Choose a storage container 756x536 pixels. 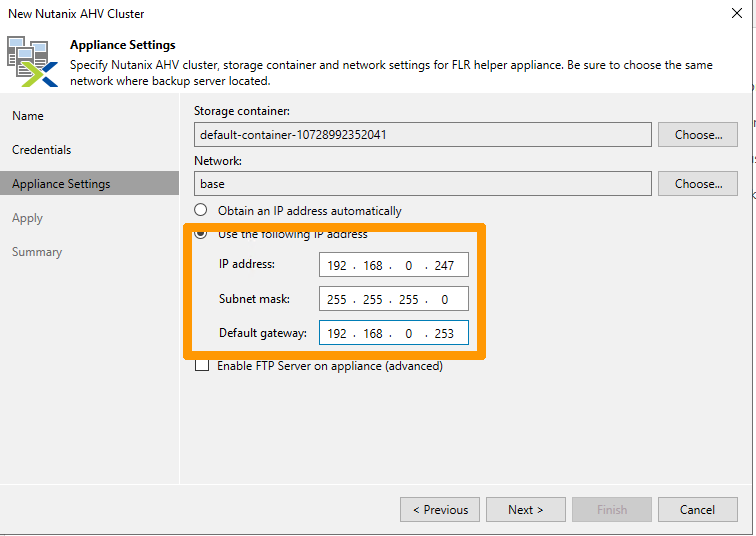(x=698, y=134)
